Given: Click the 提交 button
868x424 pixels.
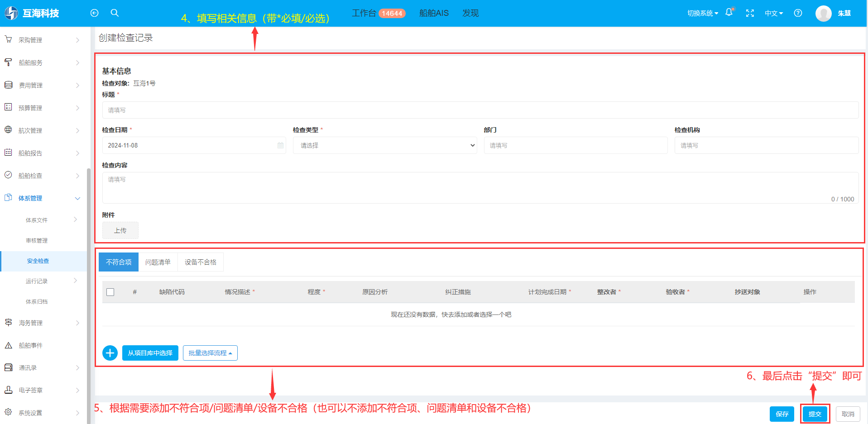Looking at the screenshot, I should 815,414.
